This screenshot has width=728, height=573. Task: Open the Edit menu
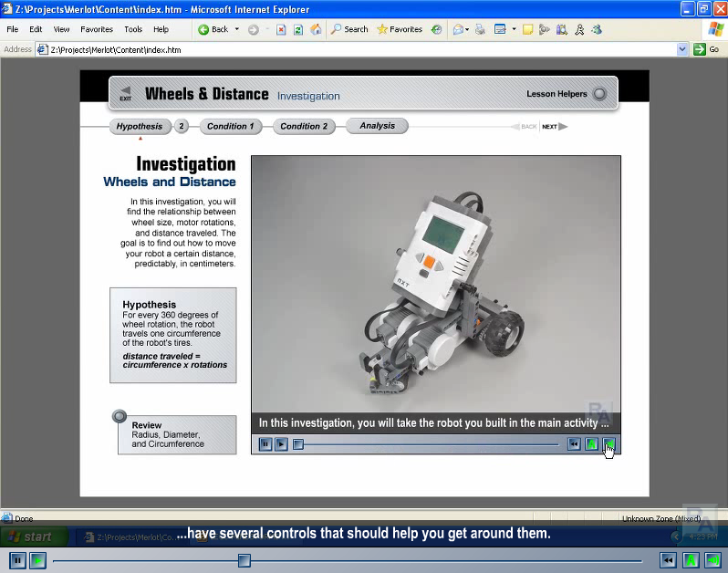[36, 29]
